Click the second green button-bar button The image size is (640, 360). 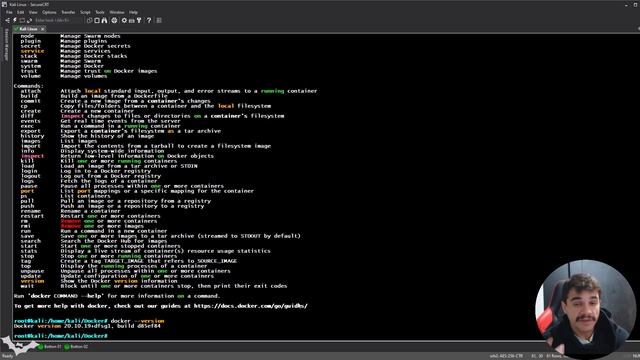76,347
